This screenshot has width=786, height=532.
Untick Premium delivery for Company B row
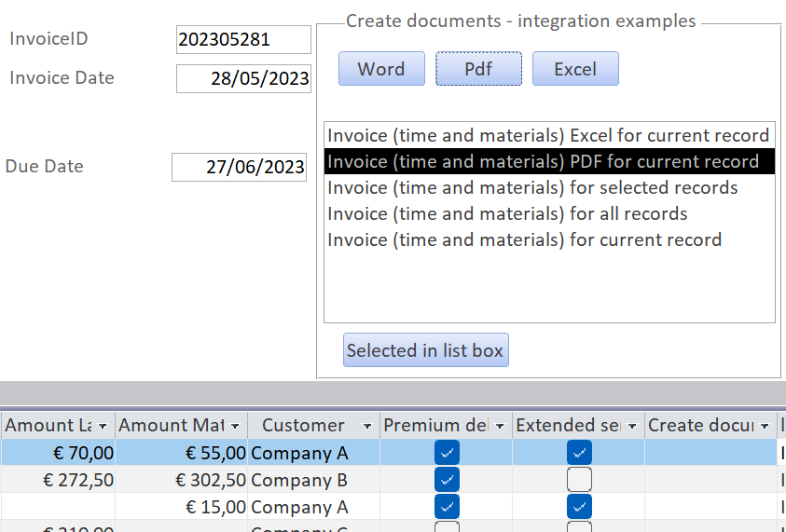click(x=448, y=480)
